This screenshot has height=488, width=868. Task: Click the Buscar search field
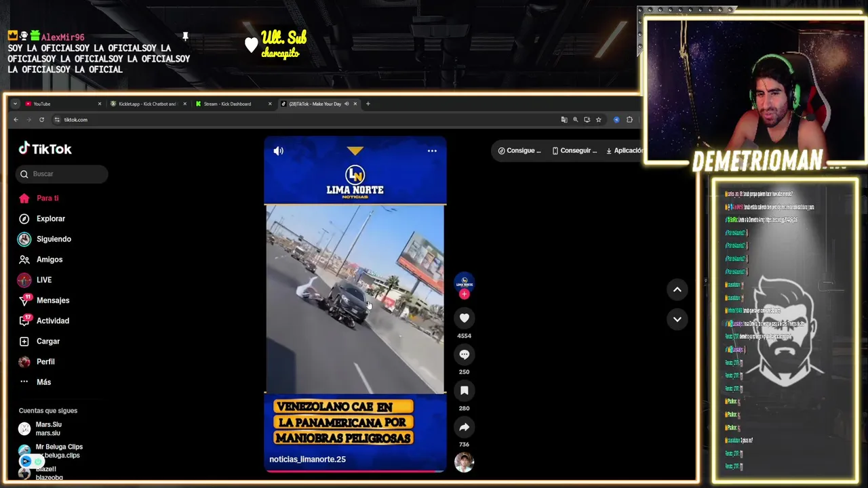[x=62, y=174]
